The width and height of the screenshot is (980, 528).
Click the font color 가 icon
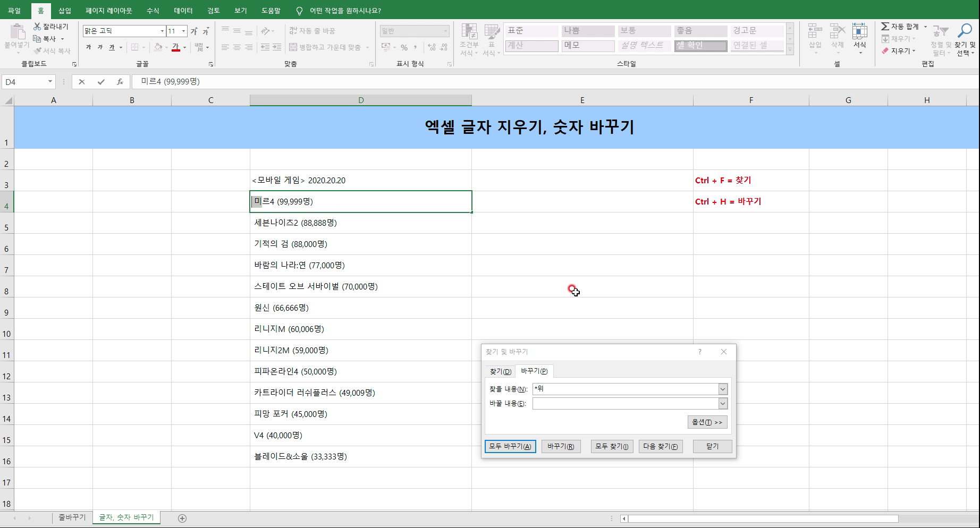click(x=175, y=47)
